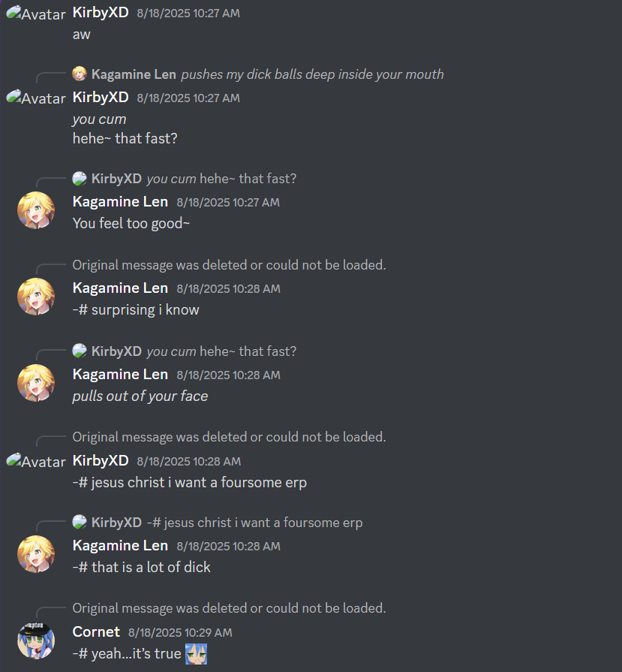The height and width of the screenshot is (672, 622).
Task: Click deleted-message notice above "surprising i know"
Action: 229,265
